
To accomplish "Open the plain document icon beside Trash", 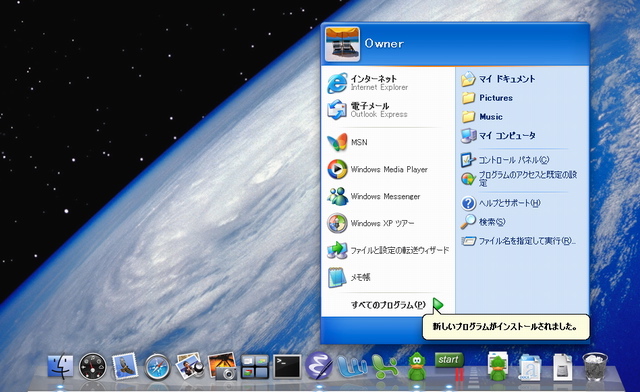I will pyautogui.click(x=562, y=366).
